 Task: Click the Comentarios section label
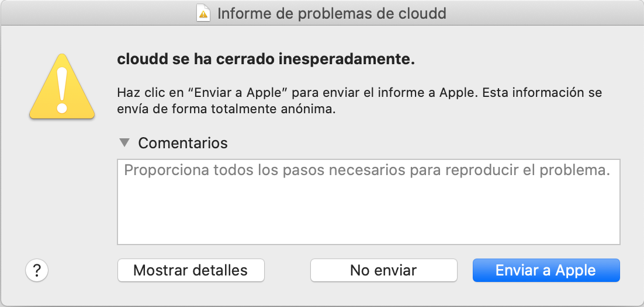(x=183, y=143)
